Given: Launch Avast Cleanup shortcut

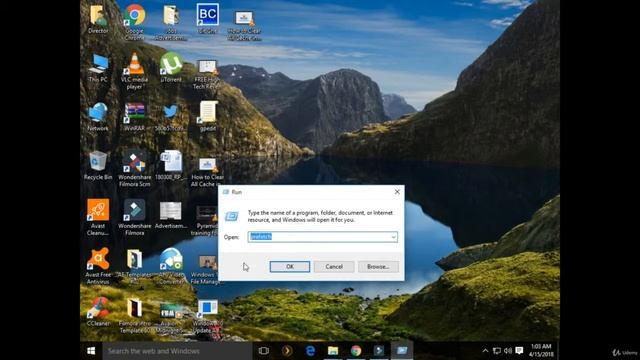Looking at the screenshot, I should pos(98,217).
